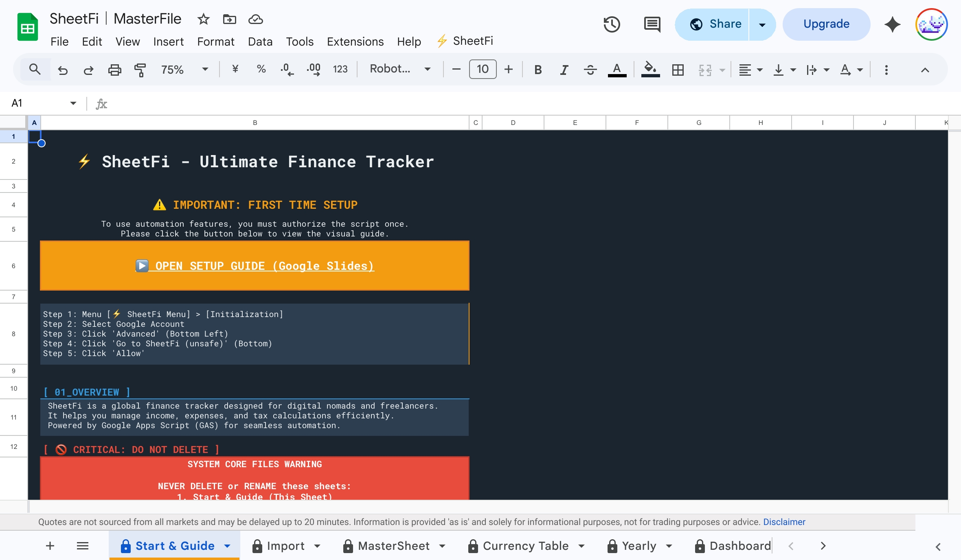961x560 pixels.
Task: Open the Setup Guide Google Slides link
Action: (255, 266)
